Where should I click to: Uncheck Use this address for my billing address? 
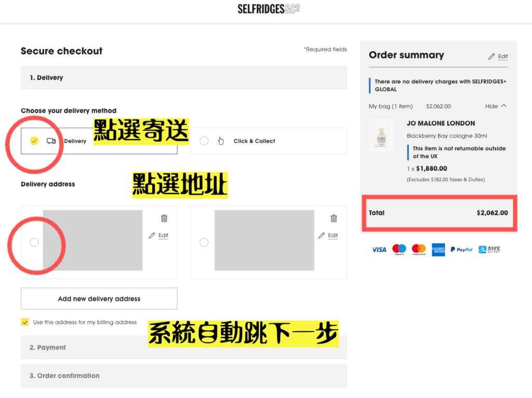[25, 322]
